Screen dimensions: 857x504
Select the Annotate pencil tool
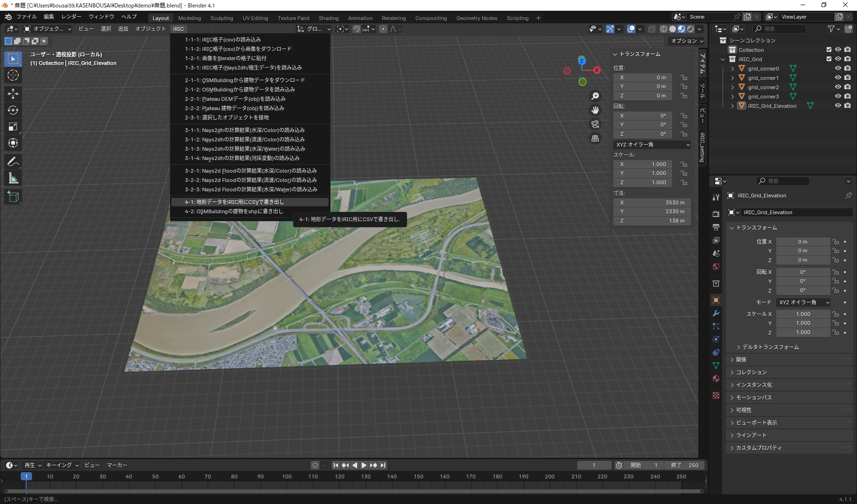[13, 162]
